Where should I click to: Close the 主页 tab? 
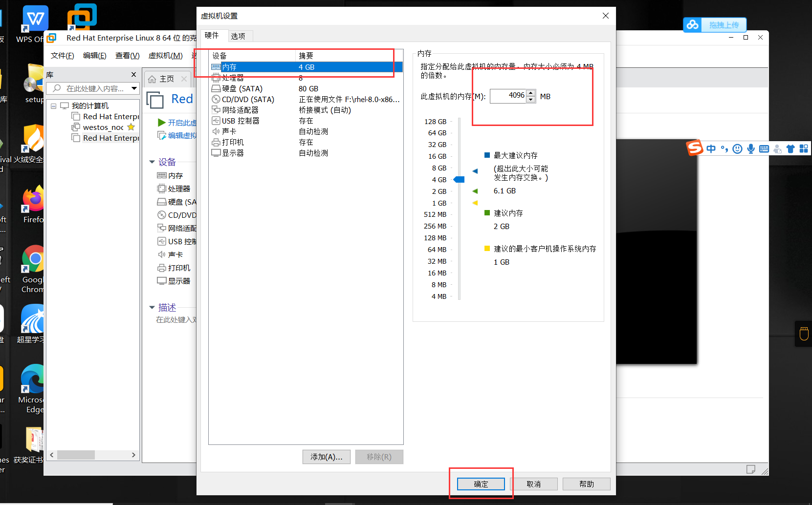tap(184, 79)
